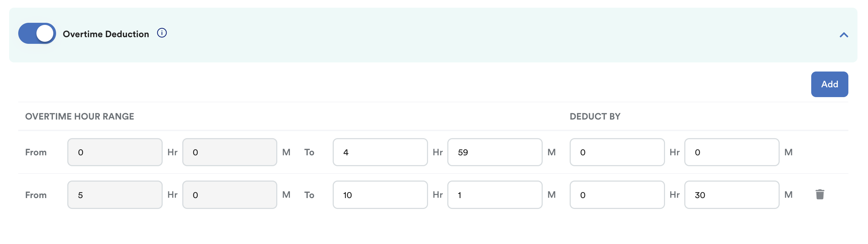
Task: Click the Overtime Deduction title text
Action: coord(106,34)
